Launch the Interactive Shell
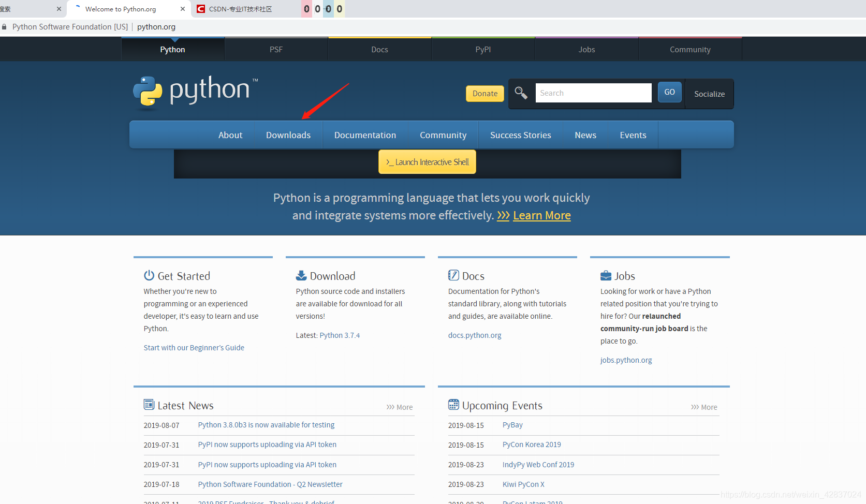This screenshot has height=504, width=866. [x=427, y=162]
